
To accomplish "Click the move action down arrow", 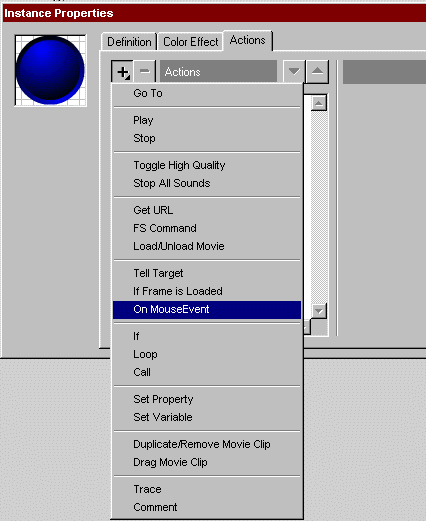I will (294, 71).
